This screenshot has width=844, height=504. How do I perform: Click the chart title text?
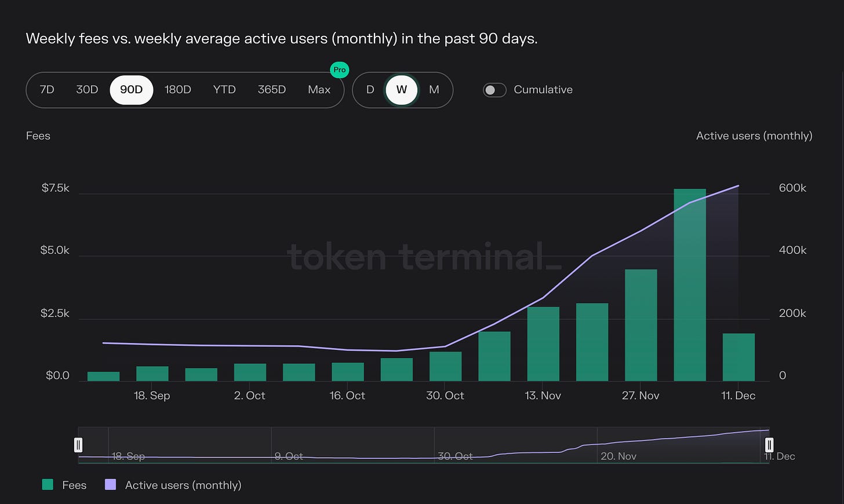(x=282, y=39)
